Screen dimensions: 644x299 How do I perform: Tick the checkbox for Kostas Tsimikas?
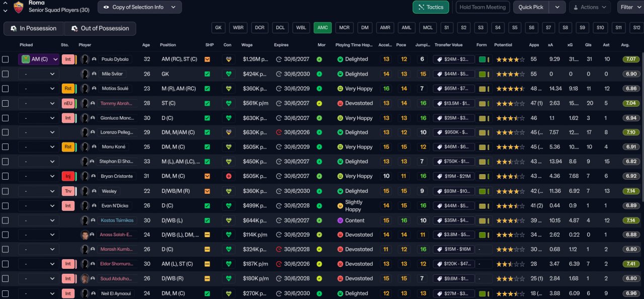click(5, 220)
